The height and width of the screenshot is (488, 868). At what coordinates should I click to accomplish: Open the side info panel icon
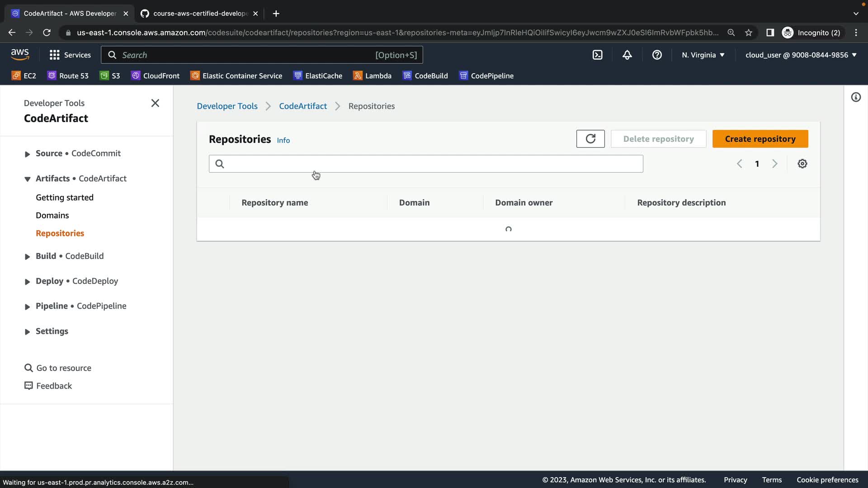(855, 97)
